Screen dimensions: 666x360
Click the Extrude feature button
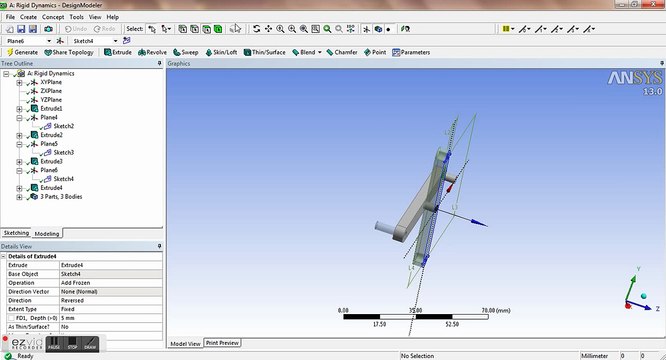(118, 52)
